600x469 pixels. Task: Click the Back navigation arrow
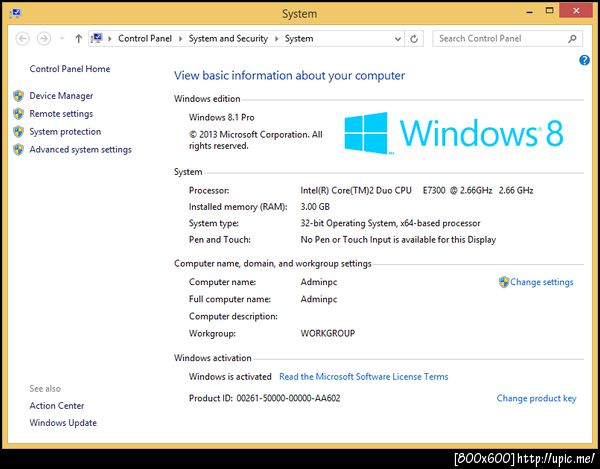(23, 39)
